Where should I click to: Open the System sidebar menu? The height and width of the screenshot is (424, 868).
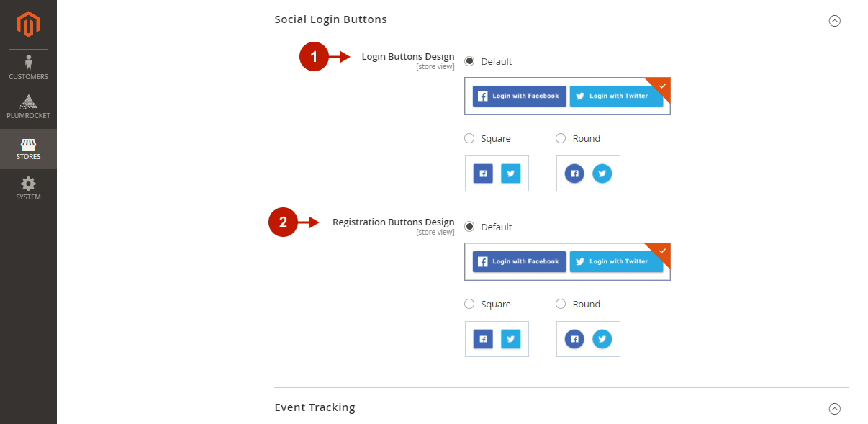pyautogui.click(x=28, y=189)
